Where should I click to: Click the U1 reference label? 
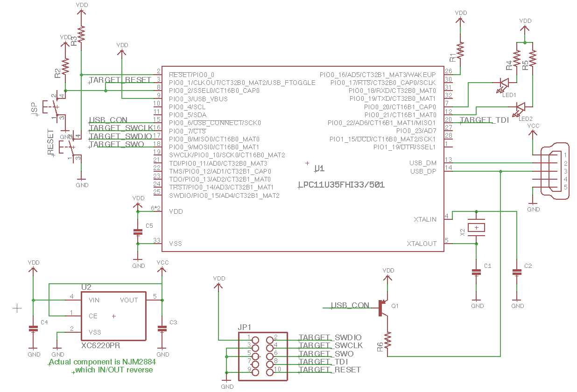(x=319, y=169)
